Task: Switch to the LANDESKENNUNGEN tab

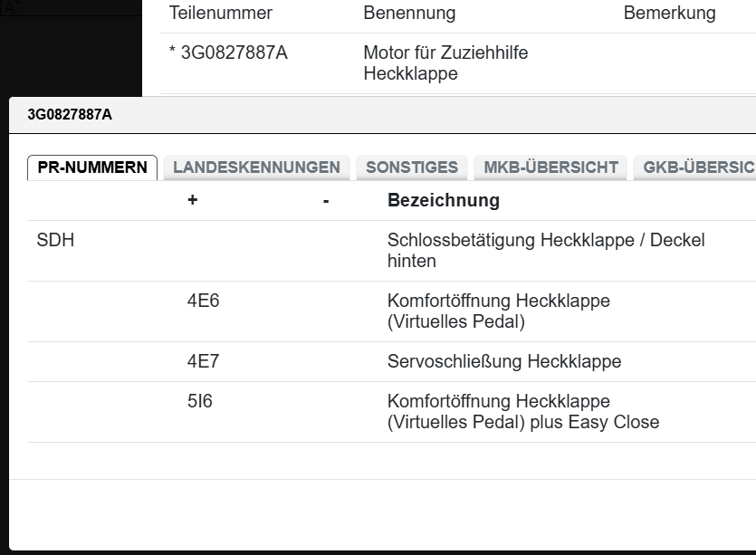Action: point(256,167)
